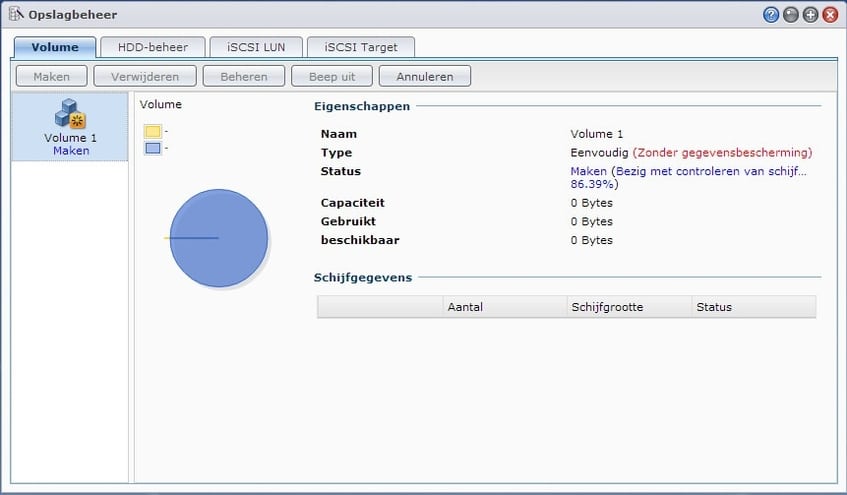Image resolution: width=847 pixels, height=495 pixels.
Task: Select the Volume tab
Action: (55, 47)
